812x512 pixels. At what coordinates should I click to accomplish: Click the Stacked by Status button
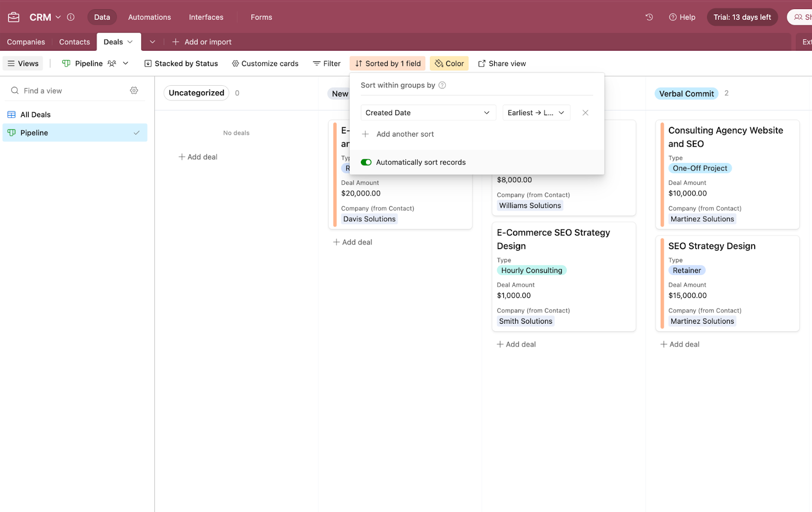coord(181,63)
